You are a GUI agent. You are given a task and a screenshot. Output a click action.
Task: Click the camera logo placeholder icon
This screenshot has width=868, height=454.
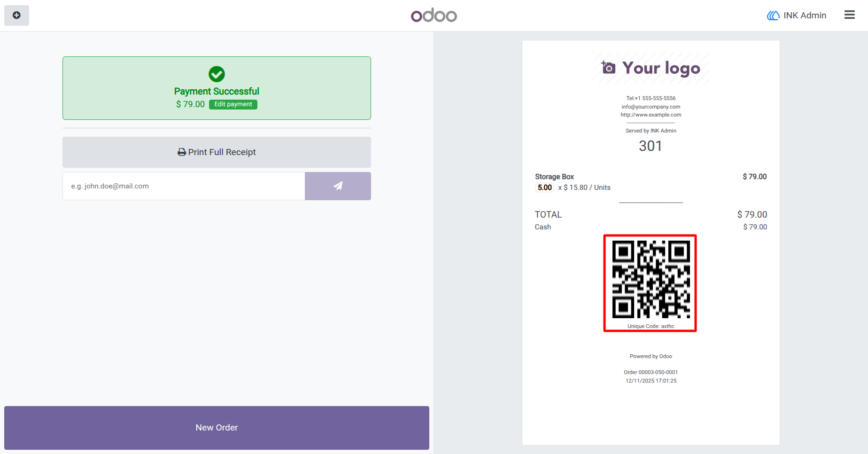608,68
